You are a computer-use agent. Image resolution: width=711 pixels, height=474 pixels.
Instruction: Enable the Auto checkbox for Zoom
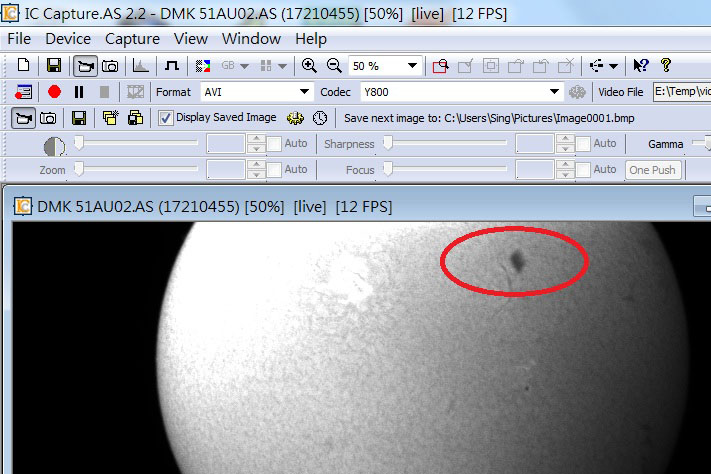(x=273, y=170)
